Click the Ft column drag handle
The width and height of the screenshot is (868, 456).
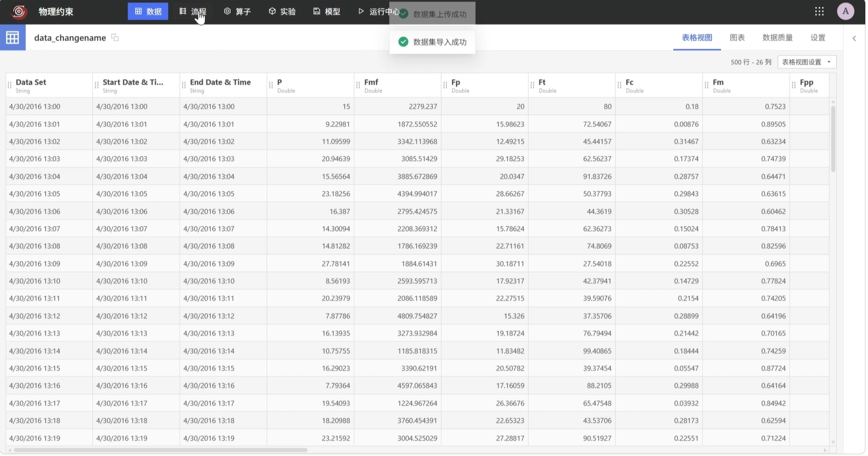click(x=532, y=85)
